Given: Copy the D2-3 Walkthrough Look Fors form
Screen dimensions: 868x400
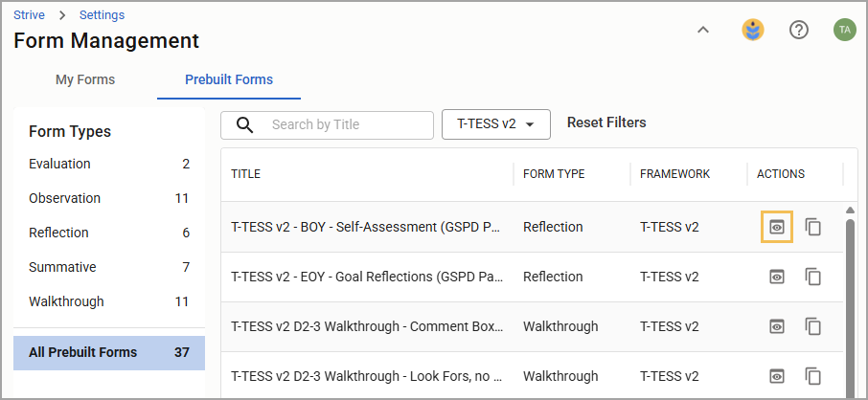Looking at the screenshot, I should click(812, 376).
